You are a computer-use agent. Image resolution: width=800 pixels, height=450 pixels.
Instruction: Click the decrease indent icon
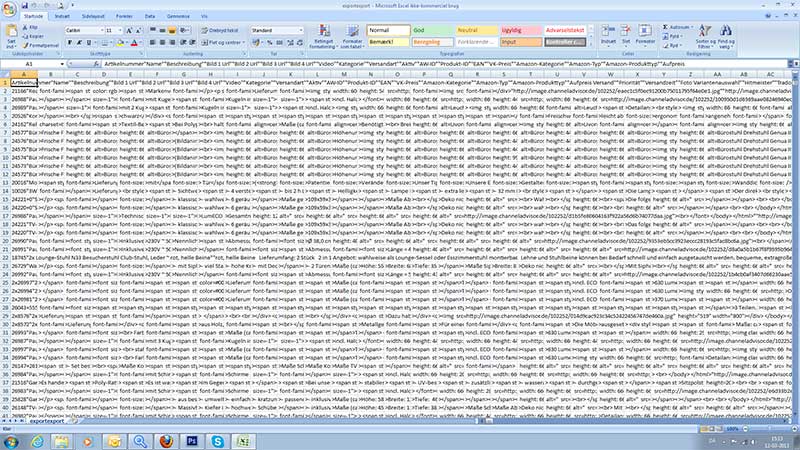[183, 43]
